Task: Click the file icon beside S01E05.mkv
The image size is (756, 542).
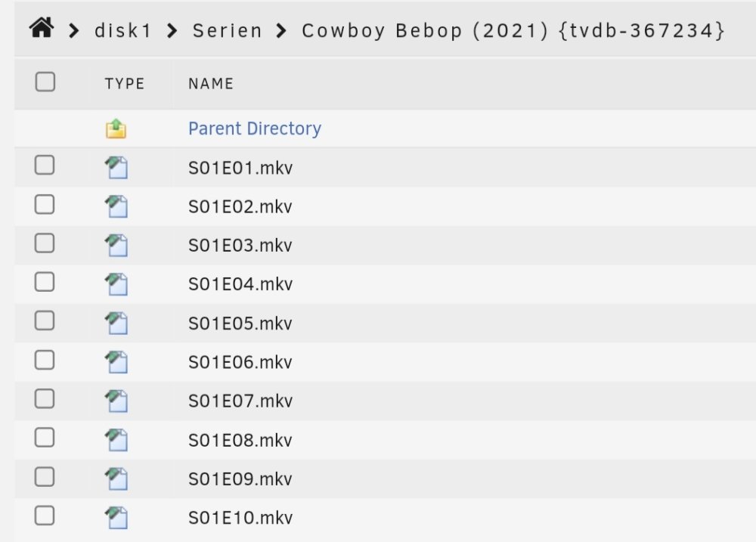Action: 116,323
